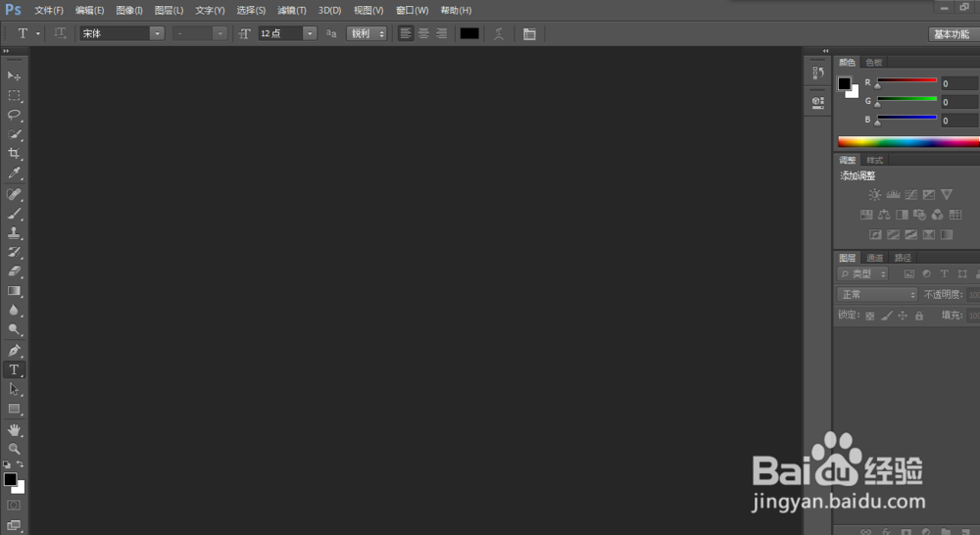Toggle lock all for layer
The width and height of the screenshot is (980, 535).
(x=919, y=316)
